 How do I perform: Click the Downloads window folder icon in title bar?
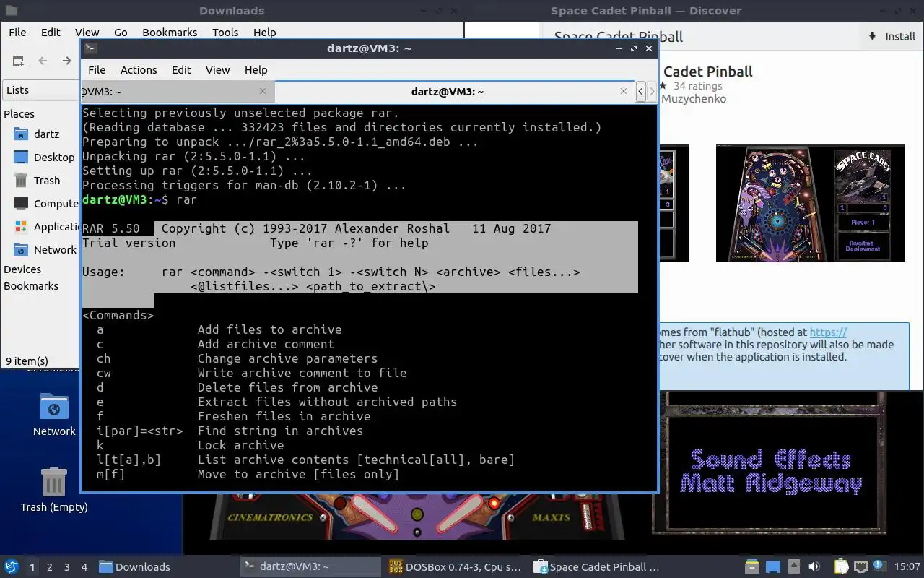click(11, 11)
